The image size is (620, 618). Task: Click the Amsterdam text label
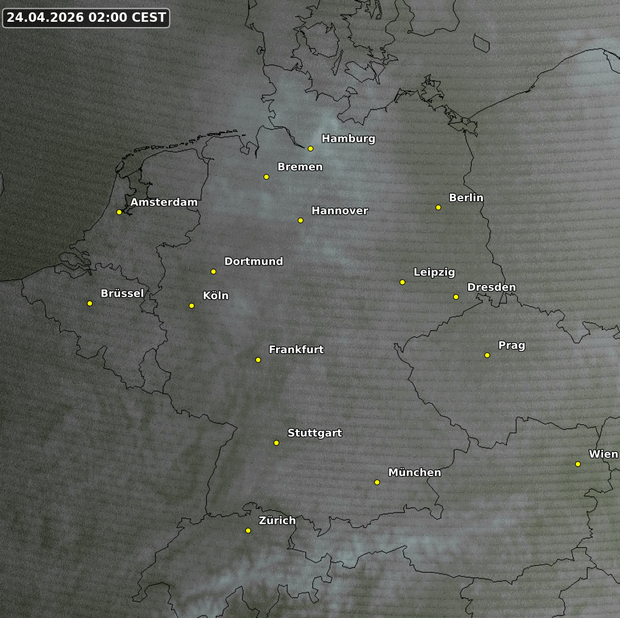(164, 202)
